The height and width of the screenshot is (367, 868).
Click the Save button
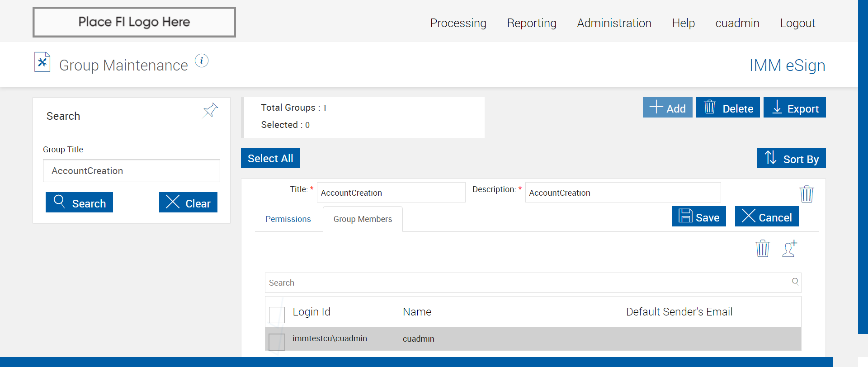coord(698,216)
